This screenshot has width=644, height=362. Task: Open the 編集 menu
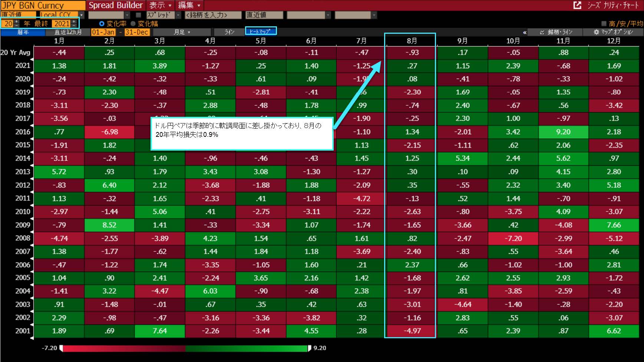coord(189,5)
